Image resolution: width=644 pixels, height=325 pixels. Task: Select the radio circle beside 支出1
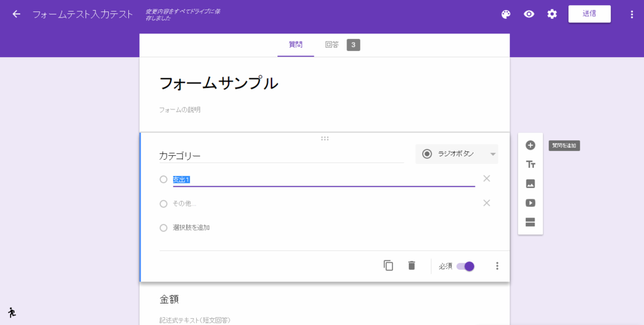pyautogui.click(x=164, y=179)
